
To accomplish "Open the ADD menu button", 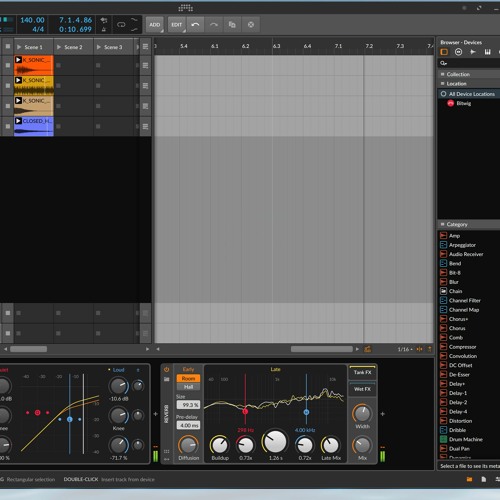I will 155,25.
